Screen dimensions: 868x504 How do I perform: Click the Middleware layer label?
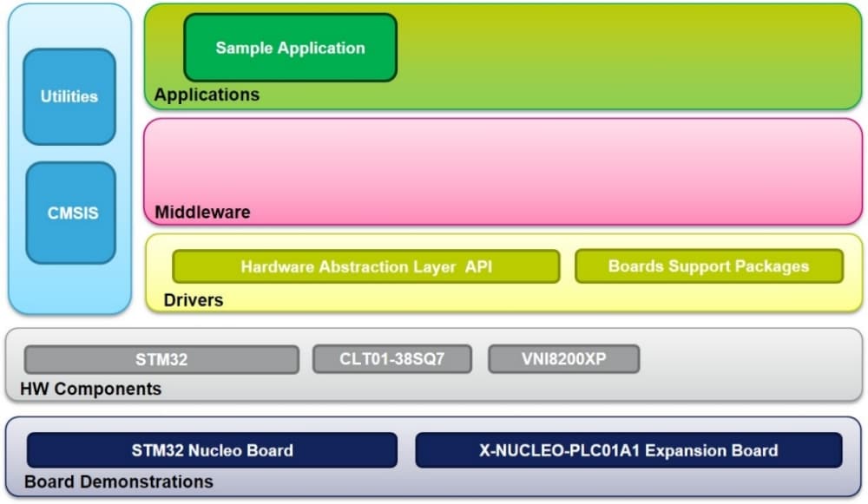point(202,212)
